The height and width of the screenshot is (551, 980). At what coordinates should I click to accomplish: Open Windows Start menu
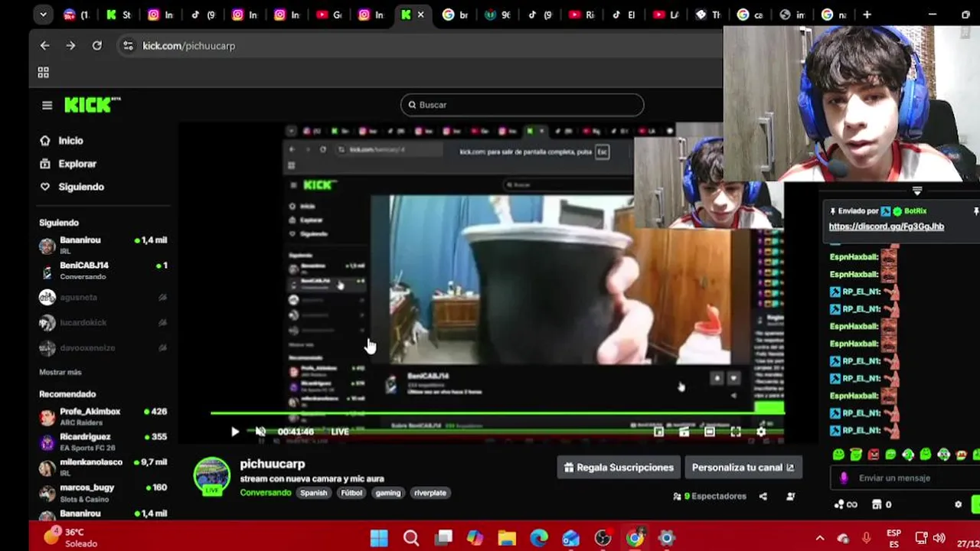pyautogui.click(x=379, y=538)
